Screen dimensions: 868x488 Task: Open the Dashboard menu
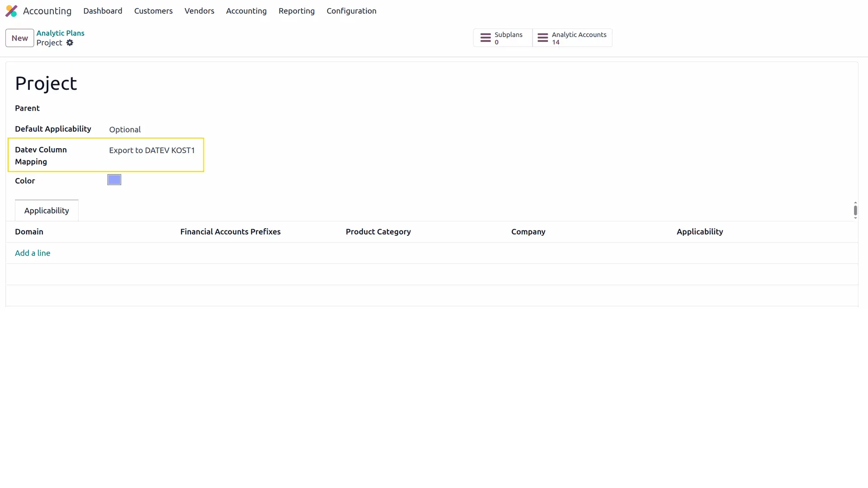[x=103, y=11]
